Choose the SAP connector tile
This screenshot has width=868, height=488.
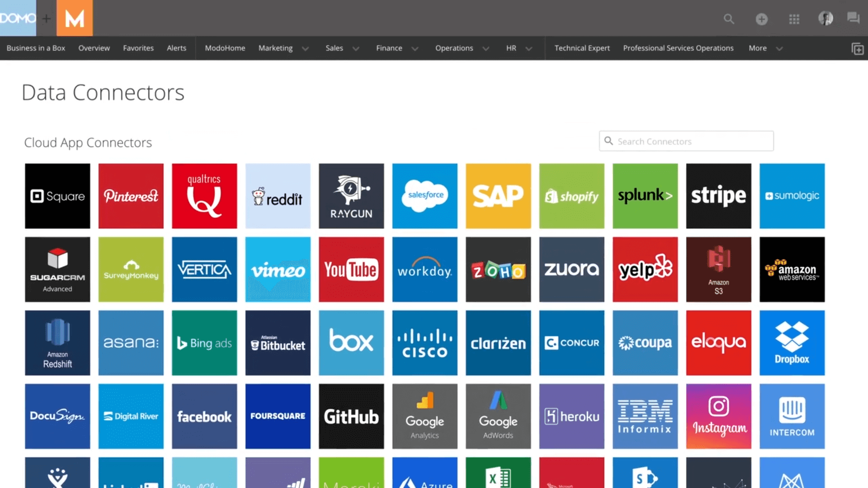498,196
